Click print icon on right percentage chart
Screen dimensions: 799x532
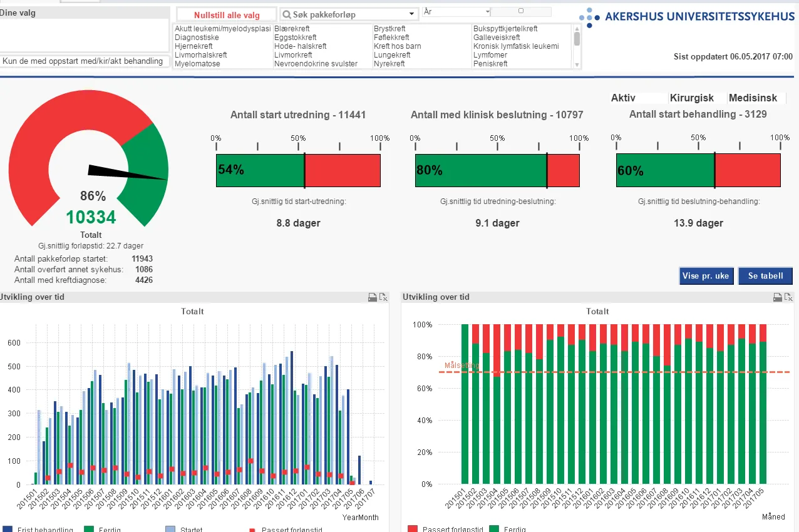777,297
